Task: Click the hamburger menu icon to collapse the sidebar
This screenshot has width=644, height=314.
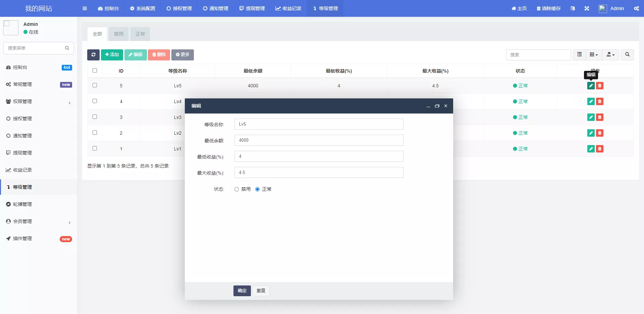Action: pos(85,8)
